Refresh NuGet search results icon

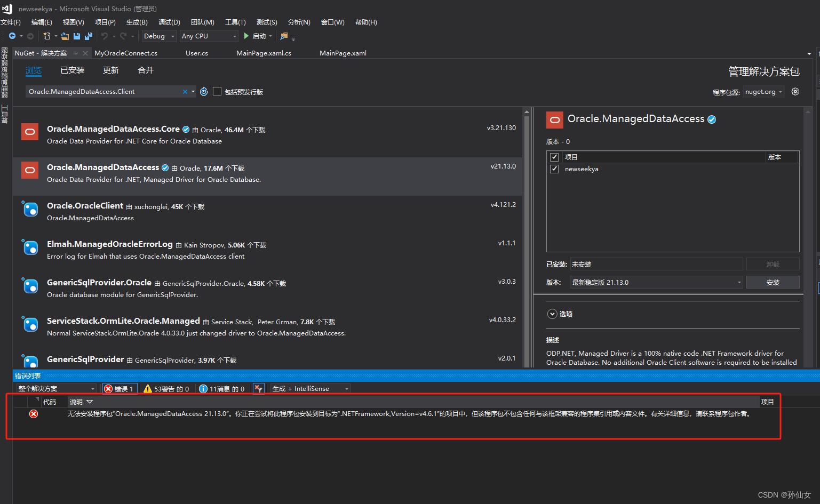click(x=204, y=92)
